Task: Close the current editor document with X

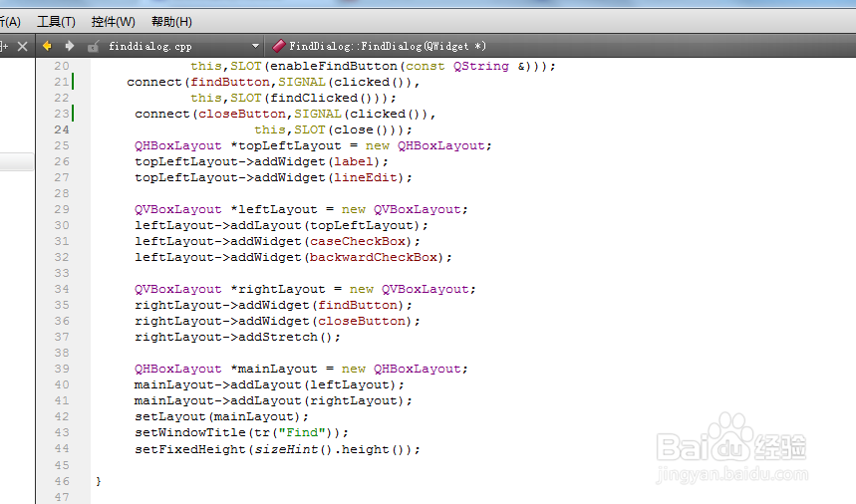Action: [x=22, y=47]
